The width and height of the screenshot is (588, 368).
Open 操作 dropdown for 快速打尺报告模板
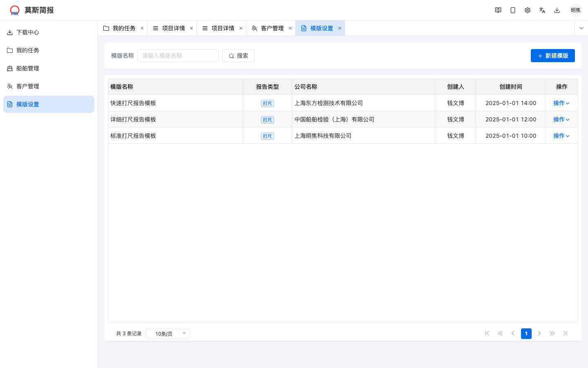click(x=561, y=103)
